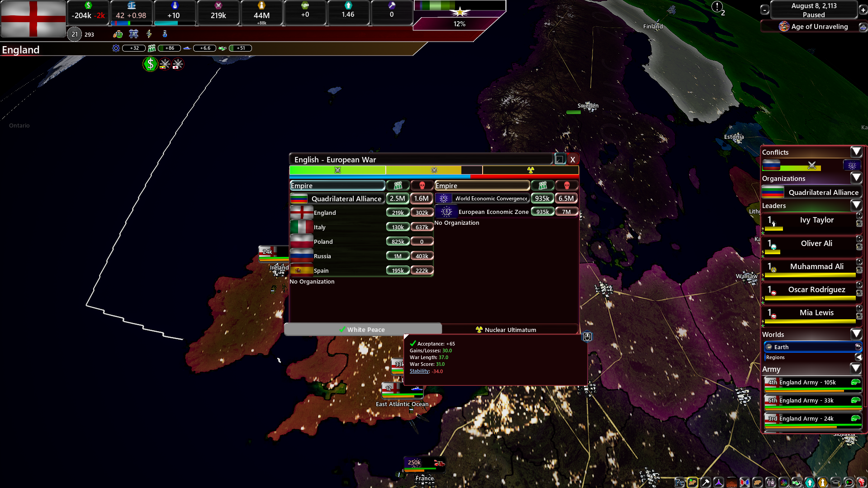Open the research stat showing +10
The width and height of the screenshot is (868, 488).
click(175, 13)
